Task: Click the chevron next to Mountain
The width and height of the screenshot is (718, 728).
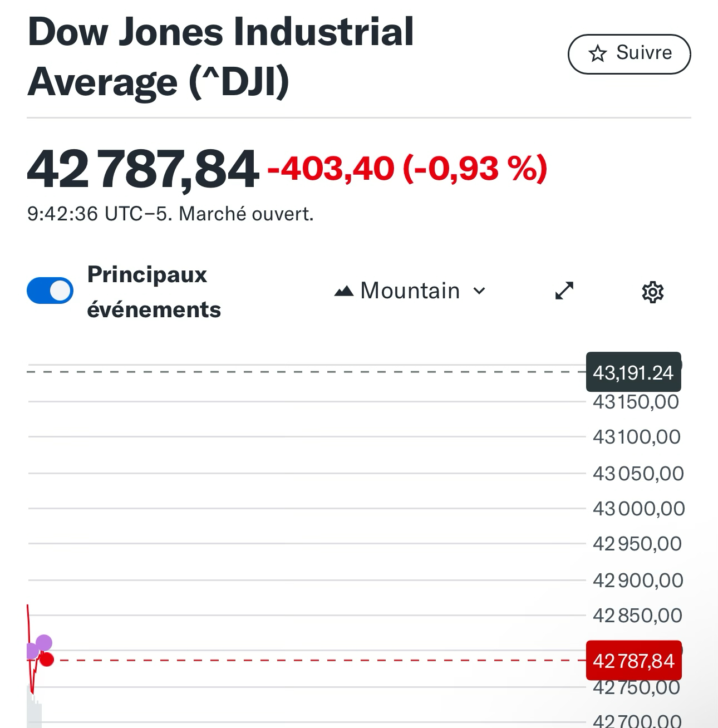Action: tap(479, 291)
